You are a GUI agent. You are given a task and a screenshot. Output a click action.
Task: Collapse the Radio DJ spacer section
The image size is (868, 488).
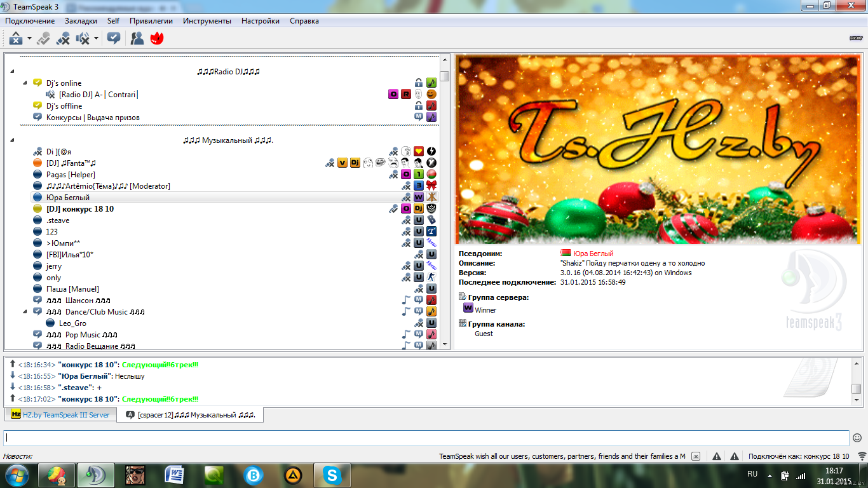click(x=13, y=72)
